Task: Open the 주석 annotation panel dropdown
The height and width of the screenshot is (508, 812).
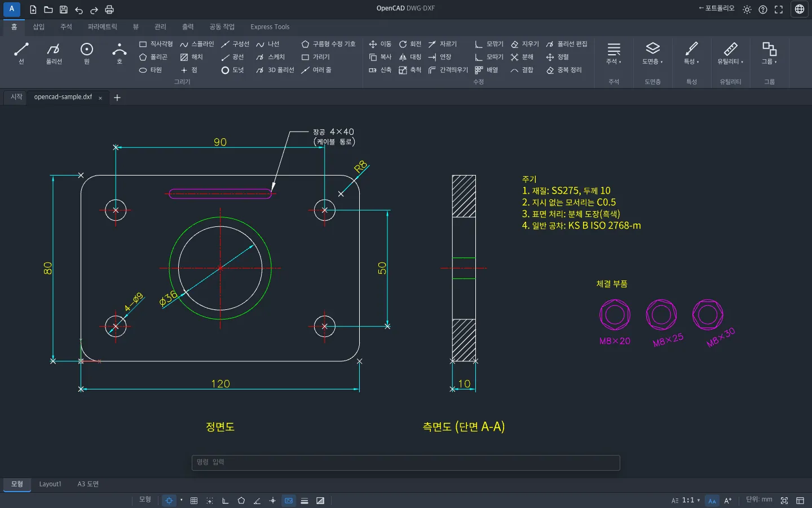Action: coord(614,54)
